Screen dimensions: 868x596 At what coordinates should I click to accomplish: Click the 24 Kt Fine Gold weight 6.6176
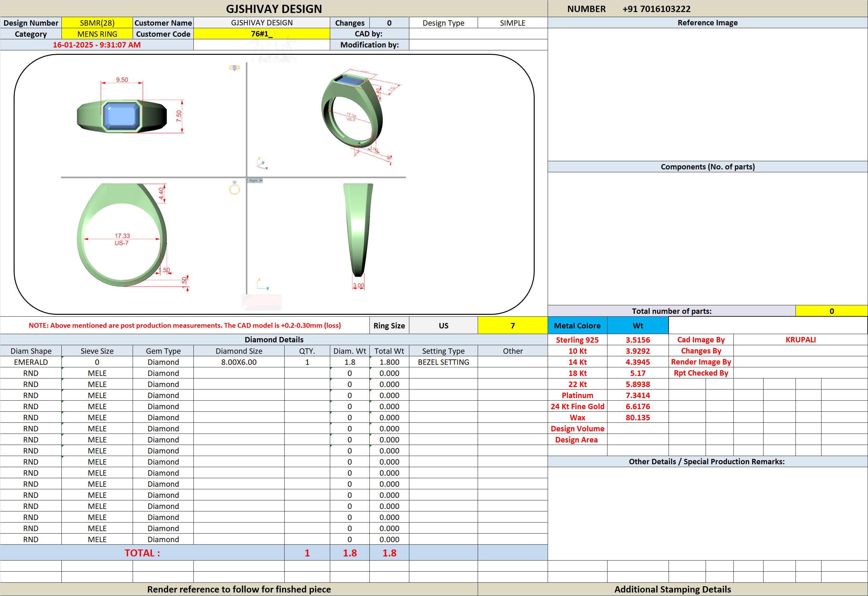click(638, 406)
